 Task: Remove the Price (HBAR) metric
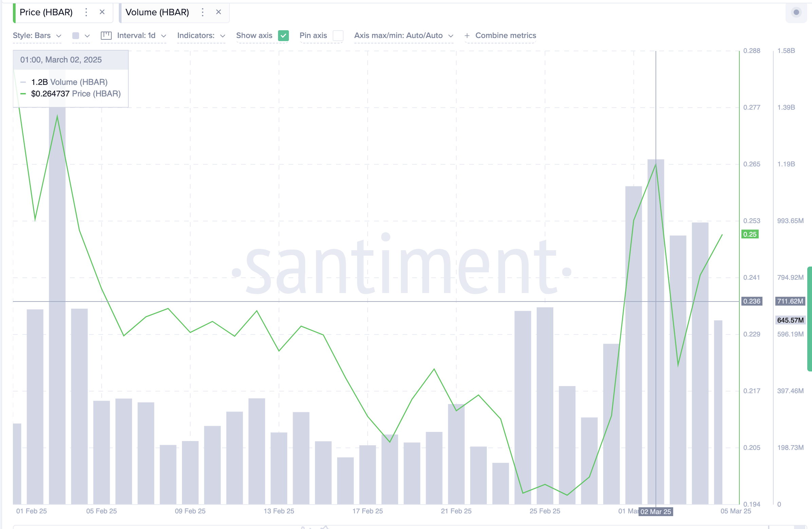(102, 12)
